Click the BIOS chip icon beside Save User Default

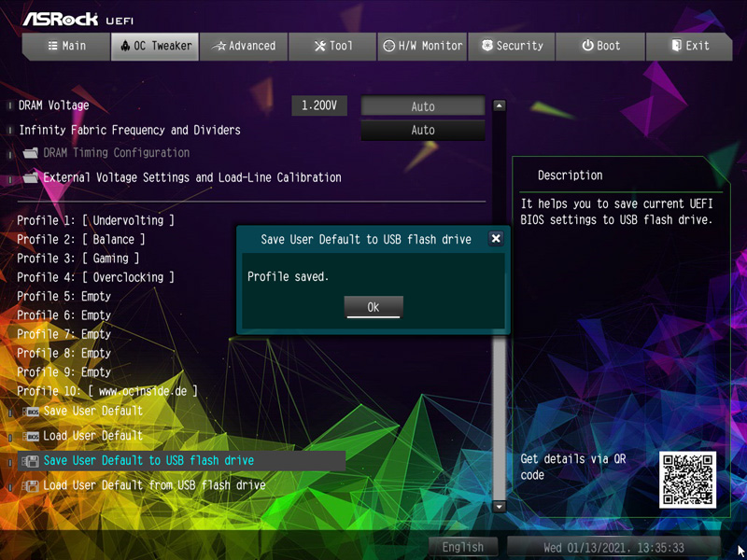31,412
